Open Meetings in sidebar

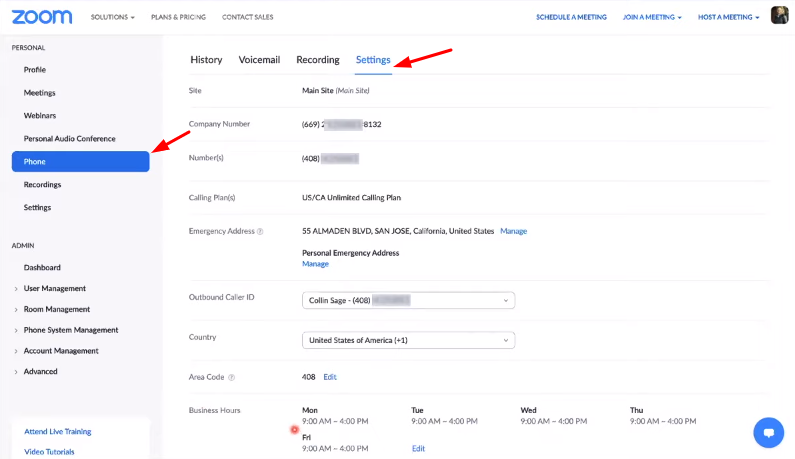pos(40,93)
